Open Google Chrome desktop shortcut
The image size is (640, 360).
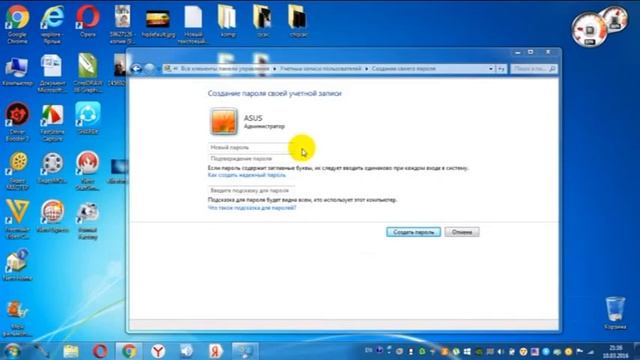pos(17,24)
